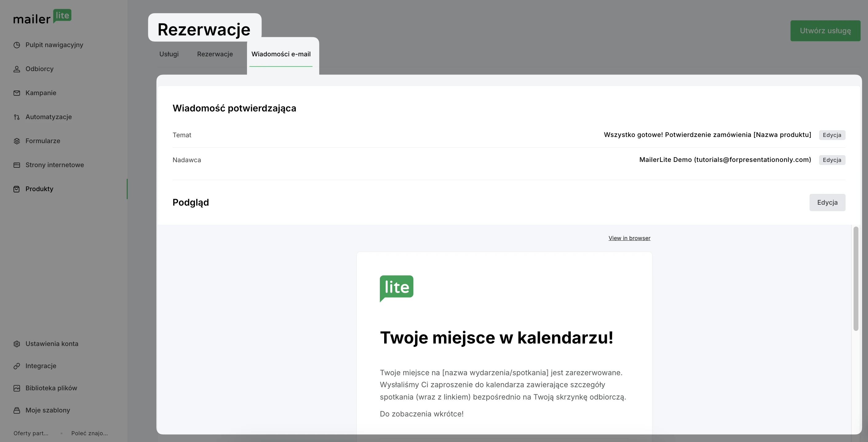
Task: Open the View in browser link
Action: tap(629, 238)
